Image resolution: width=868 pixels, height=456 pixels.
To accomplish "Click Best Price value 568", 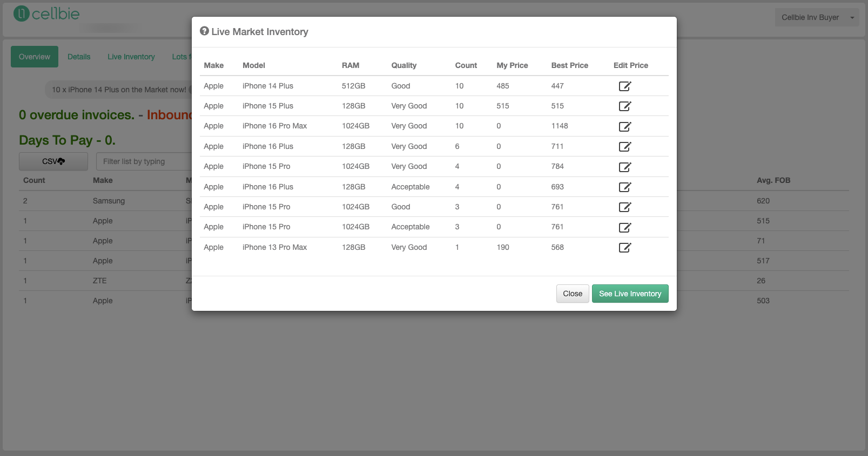I will pos(557,247).
